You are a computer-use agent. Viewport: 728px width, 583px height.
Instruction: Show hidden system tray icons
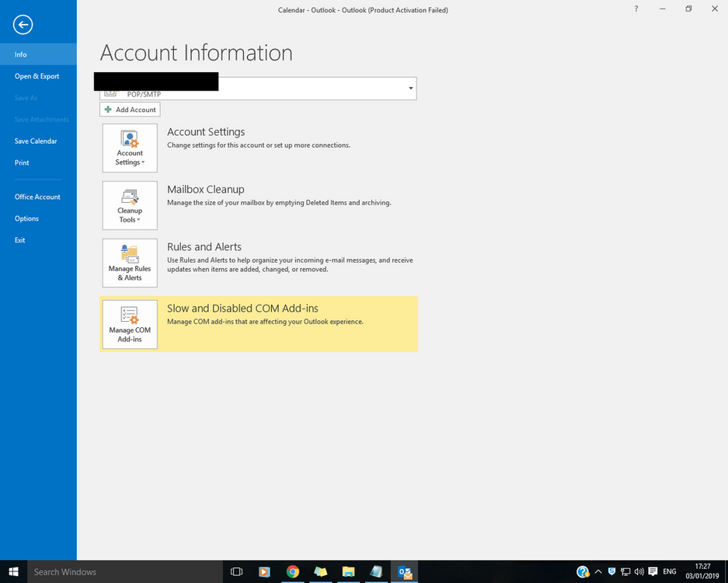click(x=598, y=572)
